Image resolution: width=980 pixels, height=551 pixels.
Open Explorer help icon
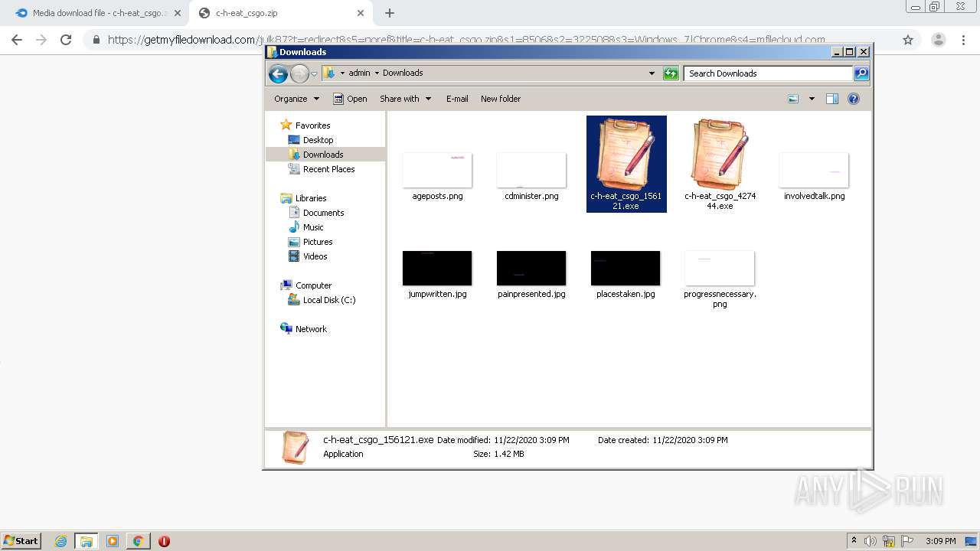(854, 99)
